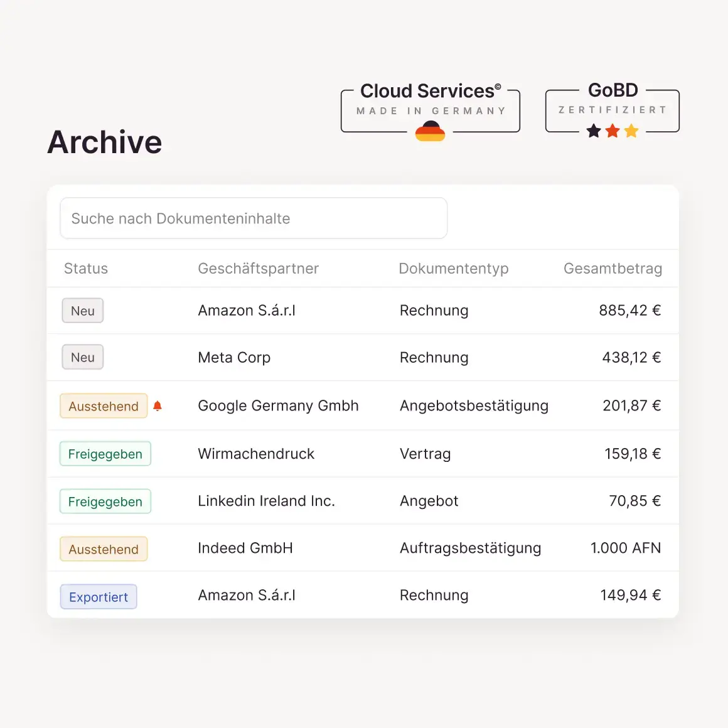Sort by Gesamtbetrag column header
Viewport: 728px width, 728px height.
[x=613, y=269]
